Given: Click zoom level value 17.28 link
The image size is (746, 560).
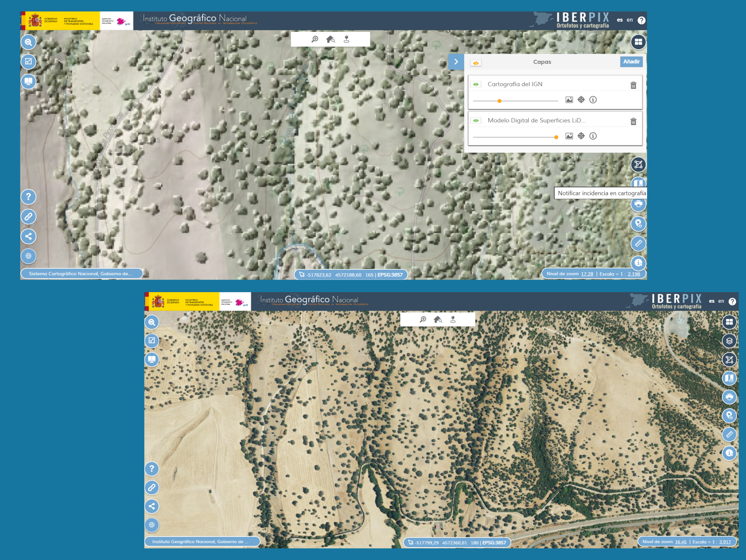Looking at the screenshot, I should pyautogui.click(x=587, y=274).
